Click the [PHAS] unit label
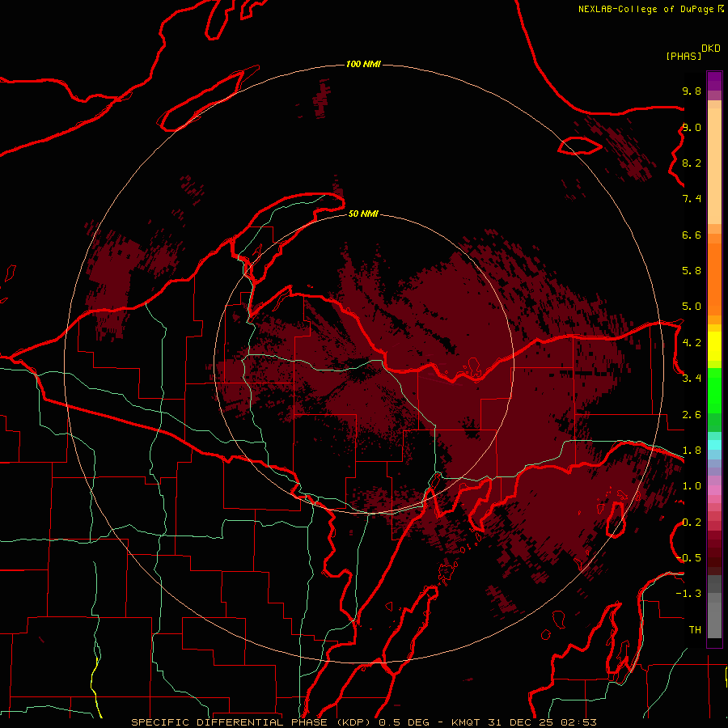728x728 pixels. [684, 56]
